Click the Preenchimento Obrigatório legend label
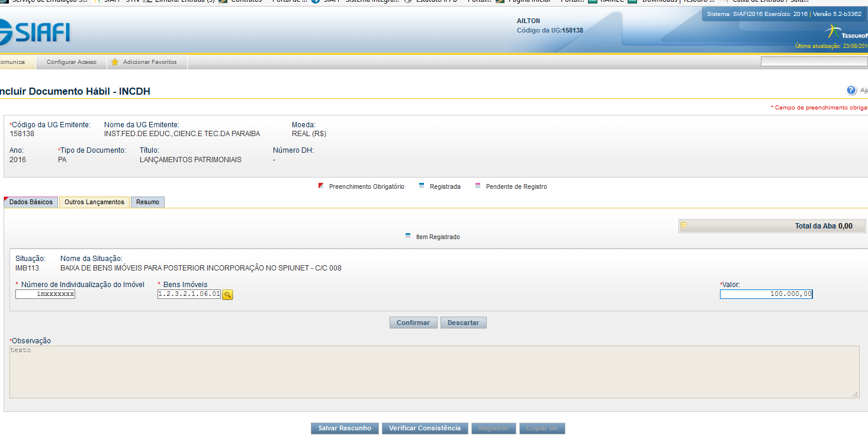This screenshot has height=438, width=868. [x=367, y=186]
